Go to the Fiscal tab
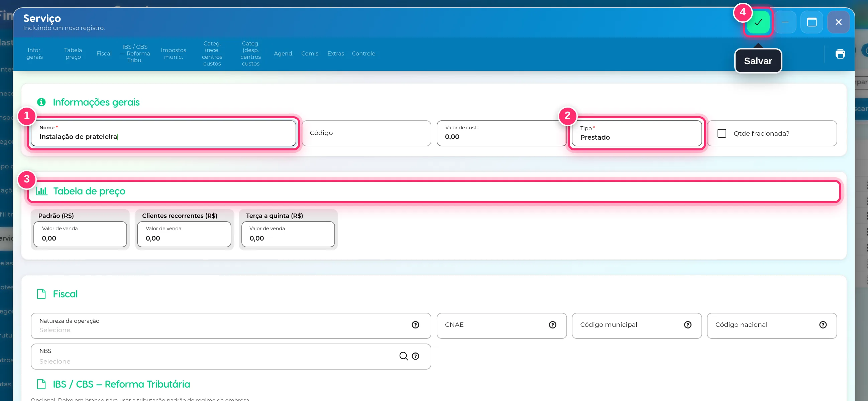This screenshot has height=401, width=868. coord(104,53)
